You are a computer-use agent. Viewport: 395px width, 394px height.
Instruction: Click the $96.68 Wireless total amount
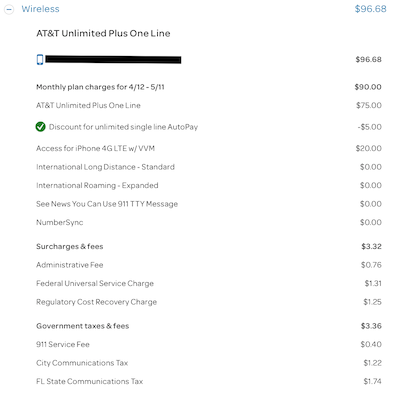click(371, 9)
